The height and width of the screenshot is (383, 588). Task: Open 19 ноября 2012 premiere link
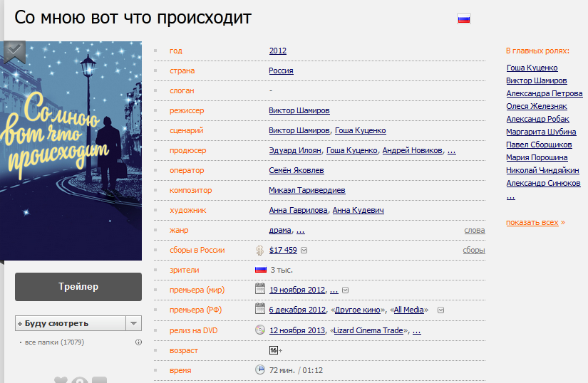(x=297, y=290)
